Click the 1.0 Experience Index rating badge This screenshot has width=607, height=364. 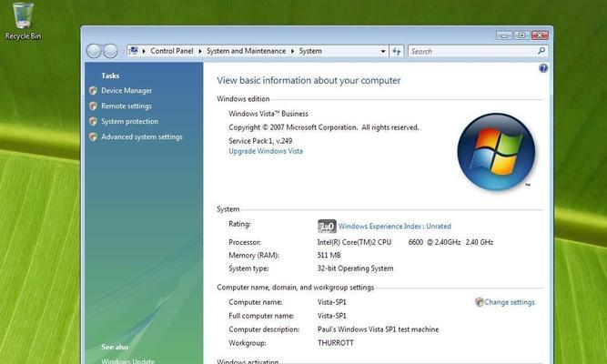point(327,227)
